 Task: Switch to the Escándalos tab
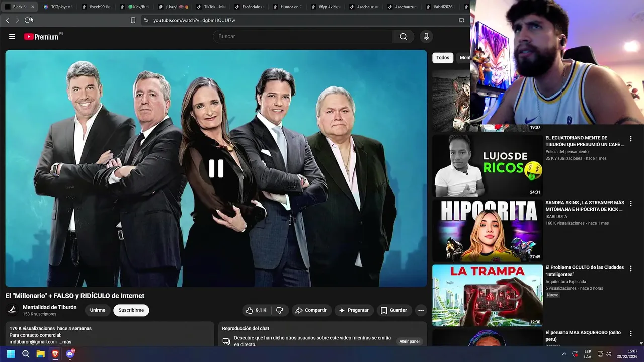point(249,7)
